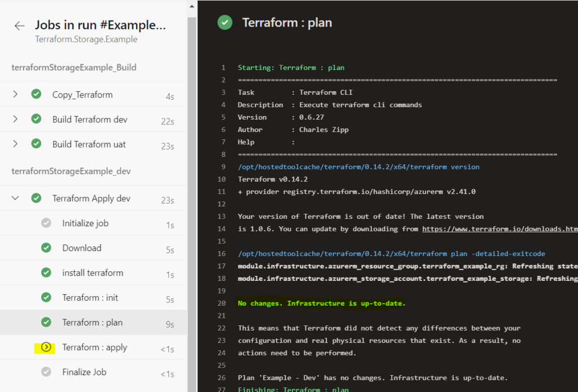
Task: Click the green check icon of Copy_Terraform
Action: (36, 94)
